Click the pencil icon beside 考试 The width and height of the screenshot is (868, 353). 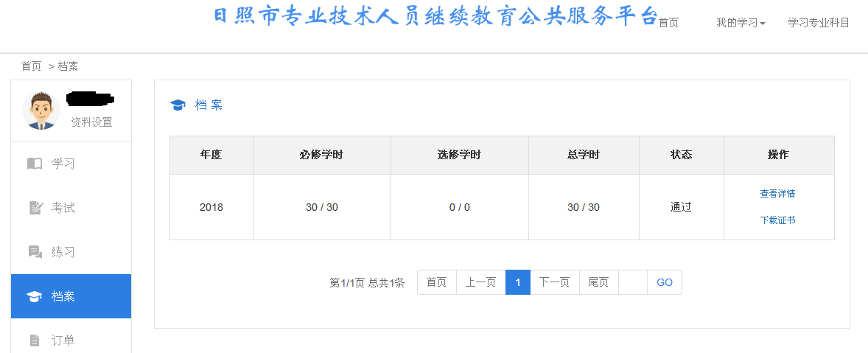[x=35, y=208]
